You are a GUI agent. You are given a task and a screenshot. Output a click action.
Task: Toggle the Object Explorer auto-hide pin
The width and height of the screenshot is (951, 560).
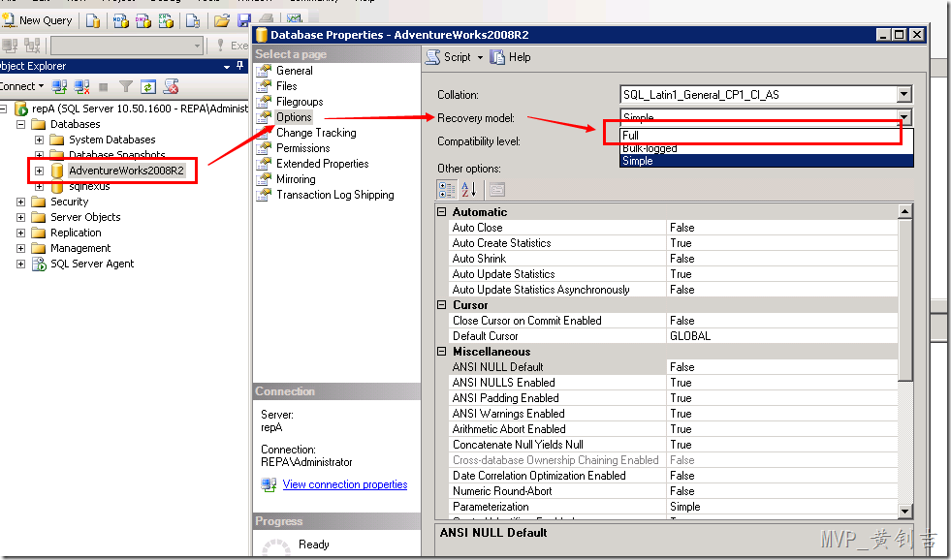point(240,66)
